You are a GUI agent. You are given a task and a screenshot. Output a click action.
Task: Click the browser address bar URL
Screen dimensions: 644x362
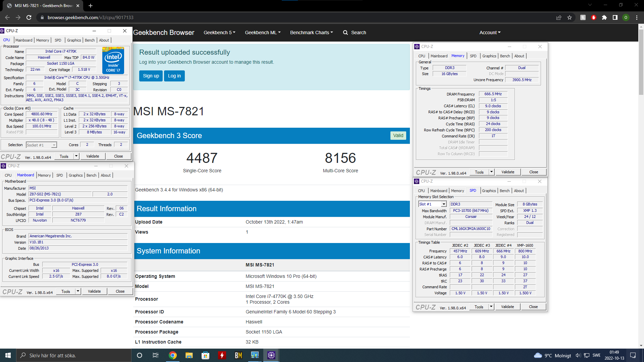pos(91,17)
